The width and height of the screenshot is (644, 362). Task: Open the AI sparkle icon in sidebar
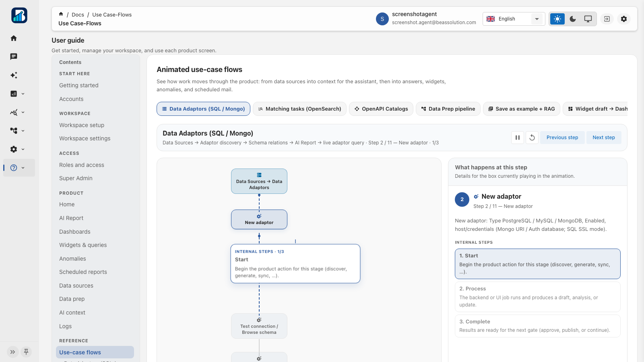(x=14, y=75)
